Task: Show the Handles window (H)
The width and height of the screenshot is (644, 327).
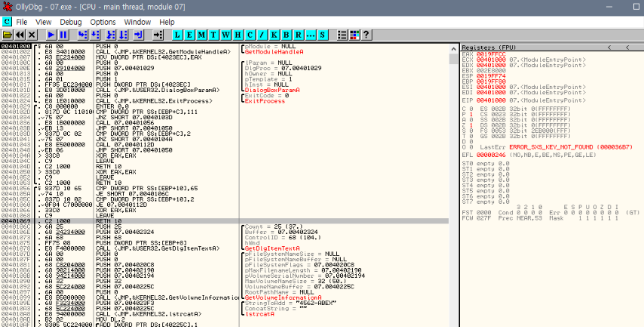Action: [x=238, y=35]
